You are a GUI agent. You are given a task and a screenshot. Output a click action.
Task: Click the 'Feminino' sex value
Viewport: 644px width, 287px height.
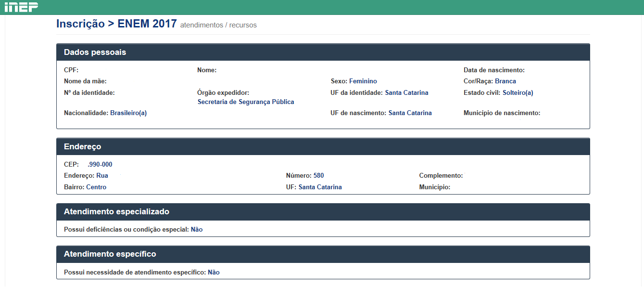363,81
